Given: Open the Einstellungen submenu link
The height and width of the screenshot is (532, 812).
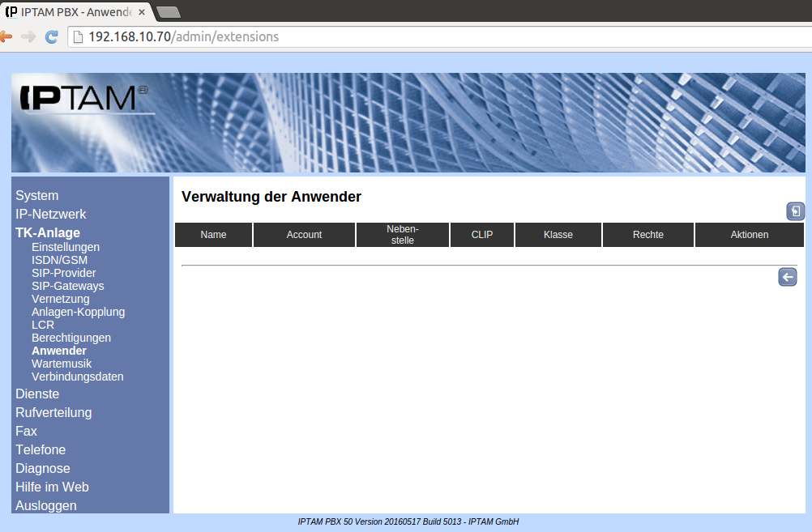Looking at the screenshot, I should pyautogui.click(x=66, y=247).
